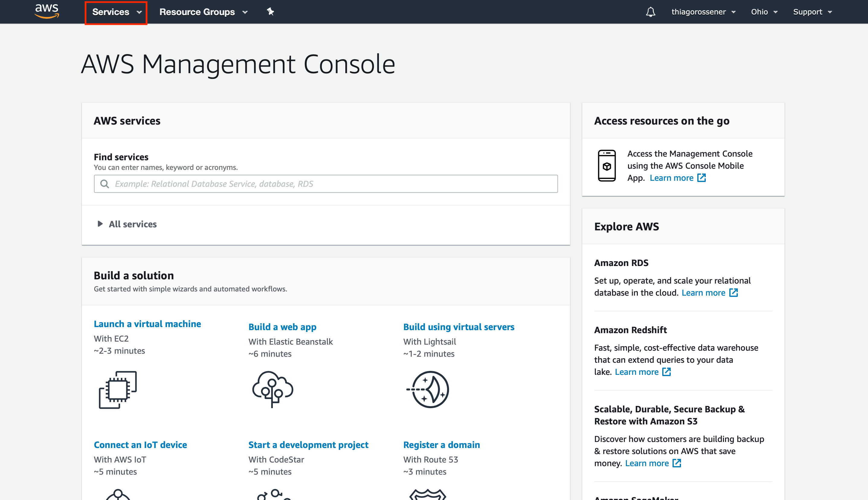Click the Find services search field
The width and height of the screenshot is (868, 500).
326,184
